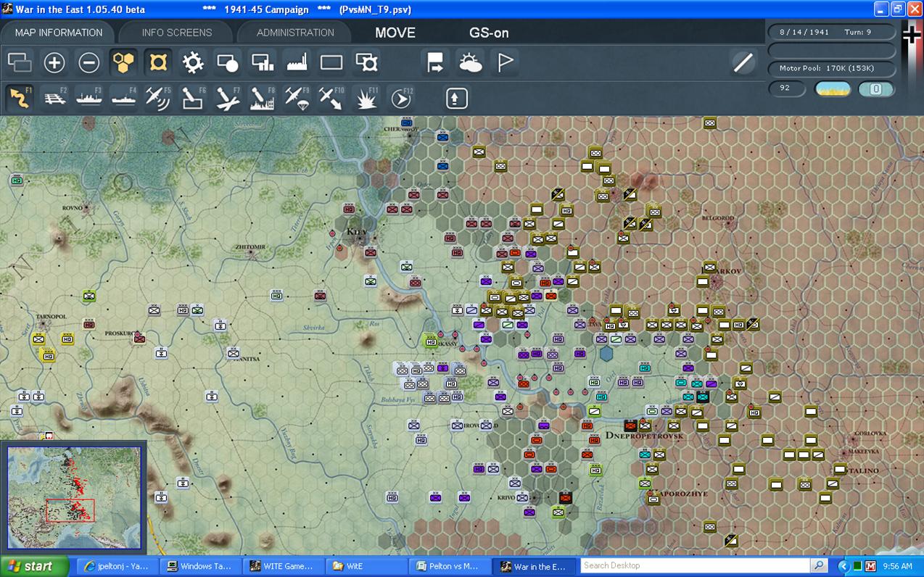Click the Zaporozhye city label
The image size is (924, 577).
[x=680, y=494]
